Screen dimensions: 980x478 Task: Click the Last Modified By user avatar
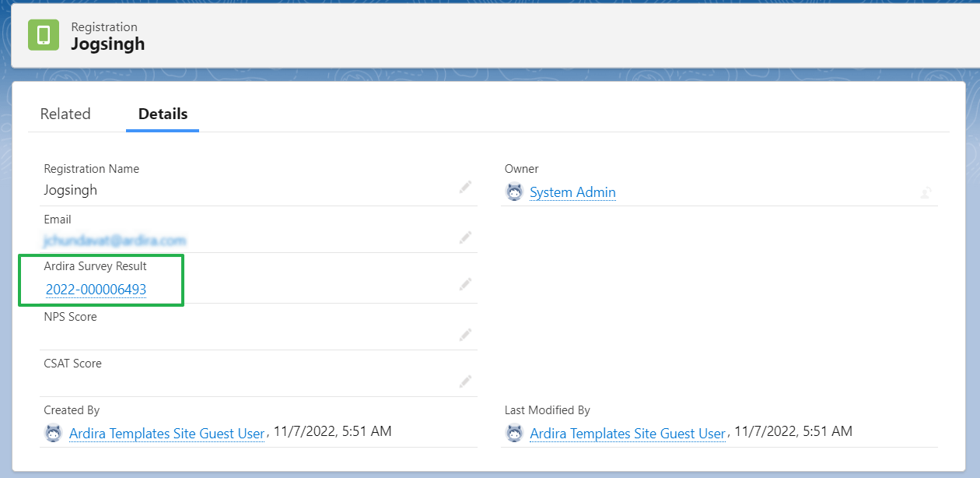coord(514,432)
